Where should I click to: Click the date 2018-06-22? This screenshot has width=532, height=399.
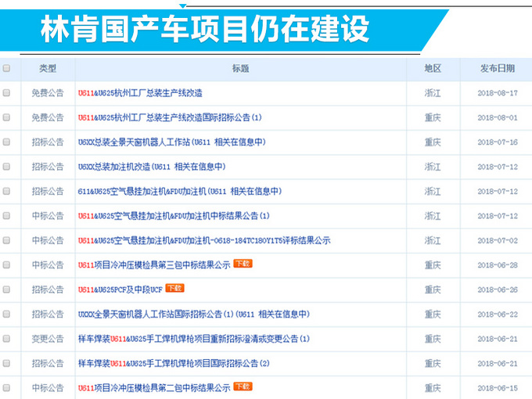[498, 315]
